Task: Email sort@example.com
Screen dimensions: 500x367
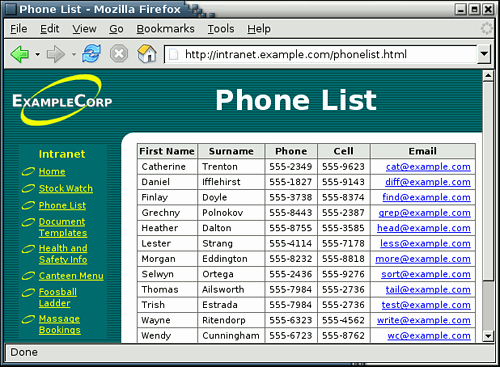Action: 426,274
